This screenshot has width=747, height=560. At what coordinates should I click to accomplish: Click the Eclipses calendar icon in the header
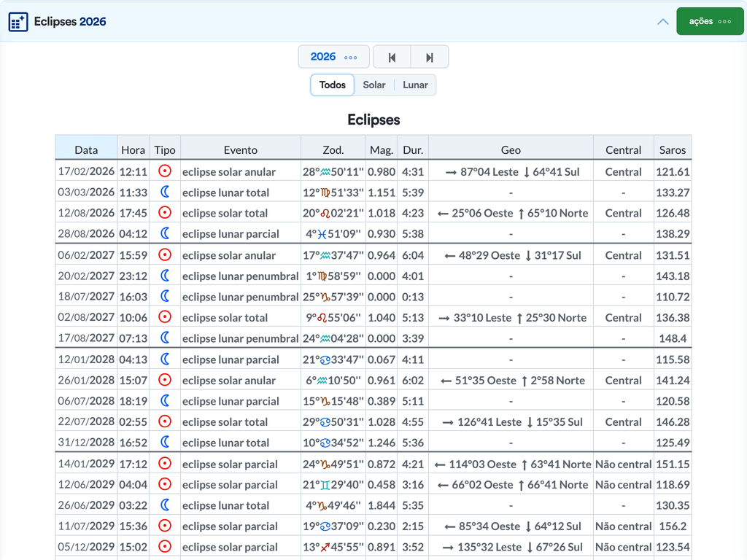[x=18, y=22]
